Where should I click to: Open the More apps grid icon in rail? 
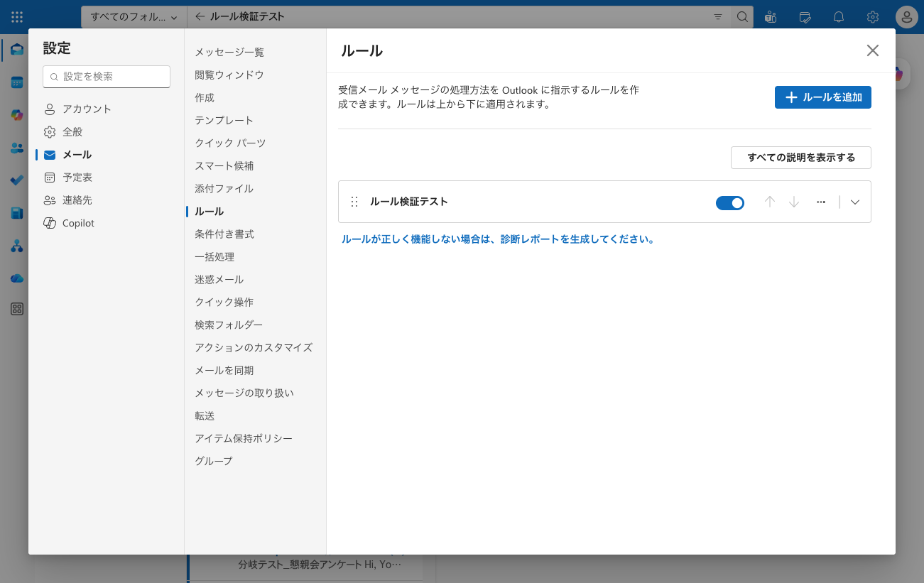tap(17, 309)
